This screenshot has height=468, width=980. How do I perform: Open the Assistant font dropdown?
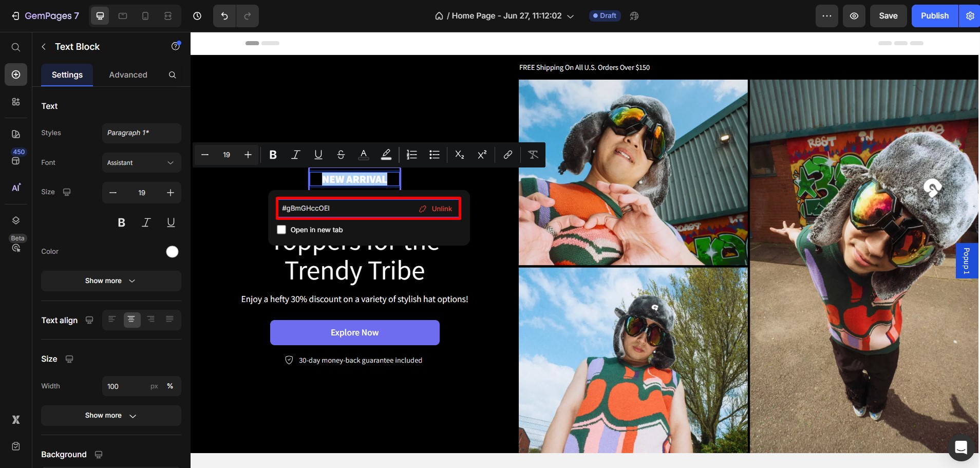coord(141,163)
